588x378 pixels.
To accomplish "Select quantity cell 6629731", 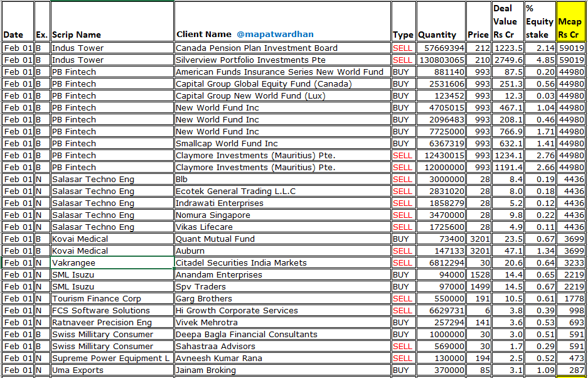I will pyautogui.click(x=441, y=310).
